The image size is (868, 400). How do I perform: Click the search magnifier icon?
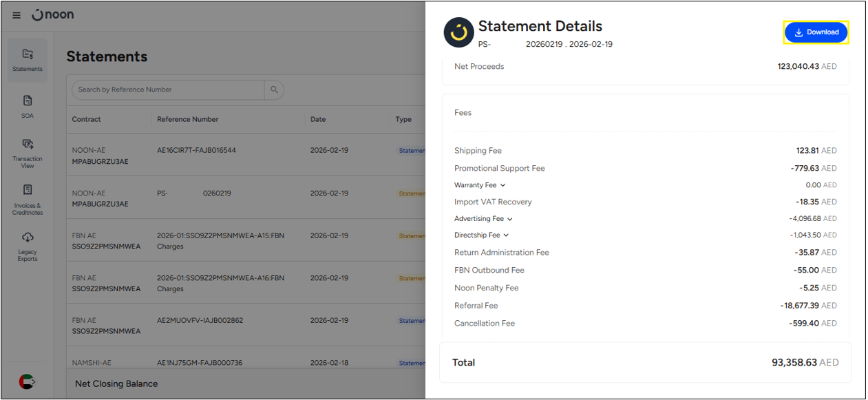[274, 90]
